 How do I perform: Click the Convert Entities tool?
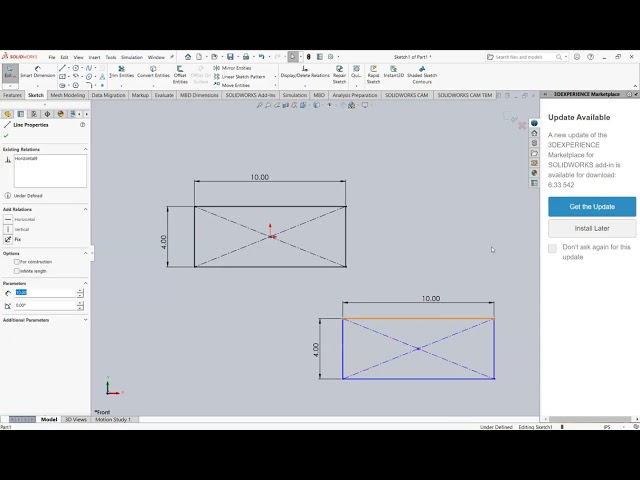click(x=153, y=72)
